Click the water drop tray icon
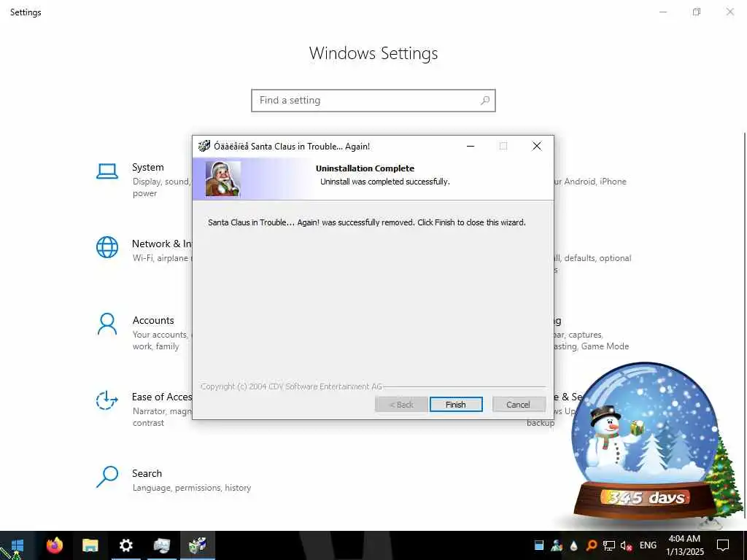The height and width of the screenshot is (560, 747). click(573, 545)
